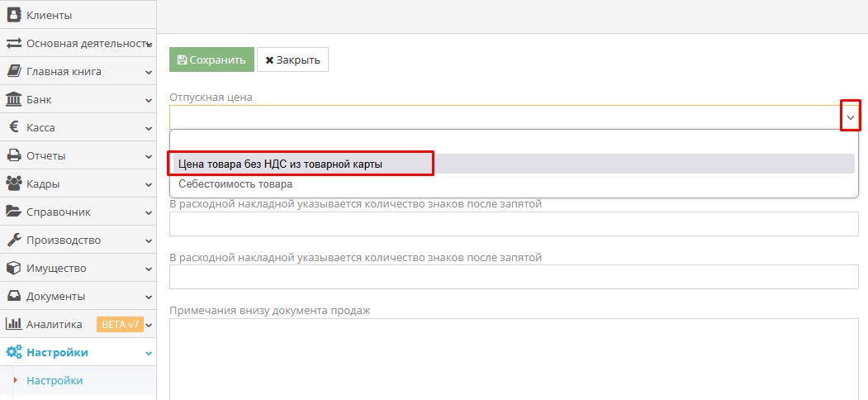Collapse the Настройки section chevron

click(x=149, y=353)
